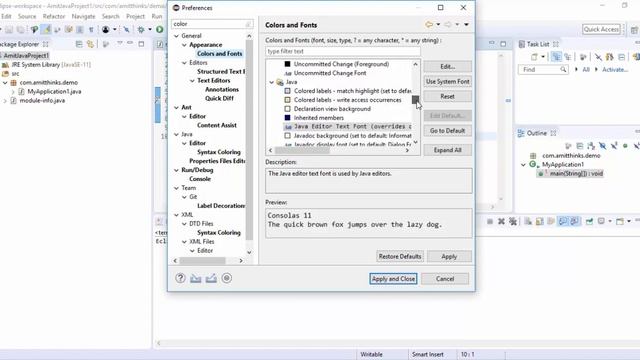640x360 pixels.
Task: Click the Remove Launch X icon in Console toolbar
Action: [501, 222]
